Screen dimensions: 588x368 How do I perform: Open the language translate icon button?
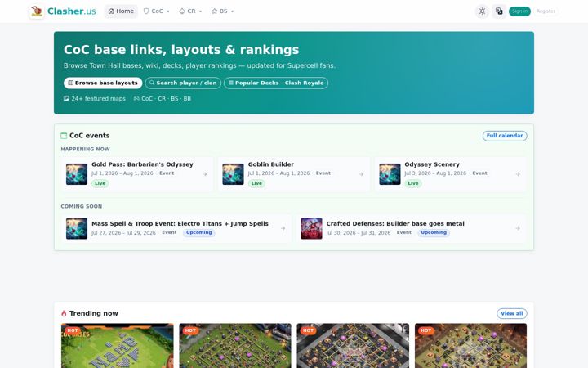499,11
